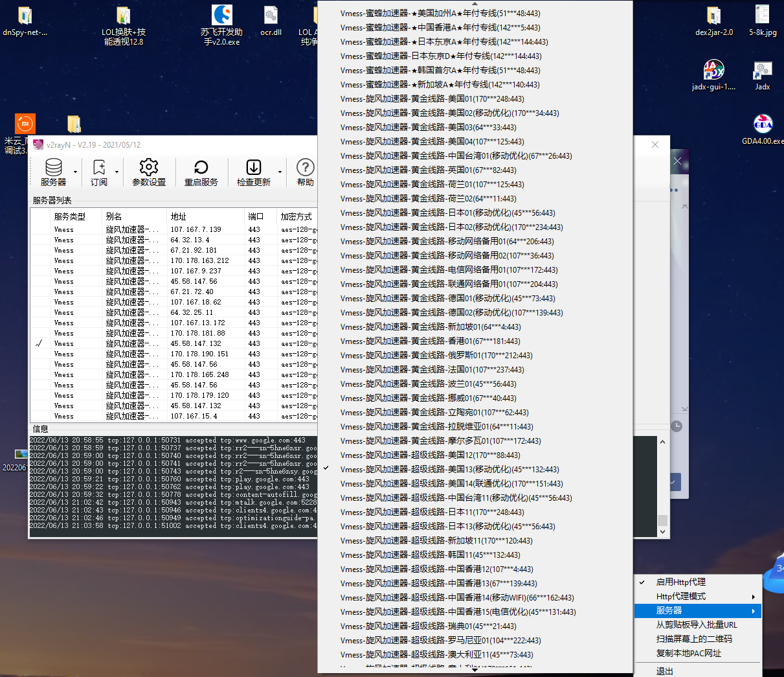Select server 蜜蜂加速器-★中国香港A★年付专线
Screen dimensions: 784x677
tap(475, 27)
